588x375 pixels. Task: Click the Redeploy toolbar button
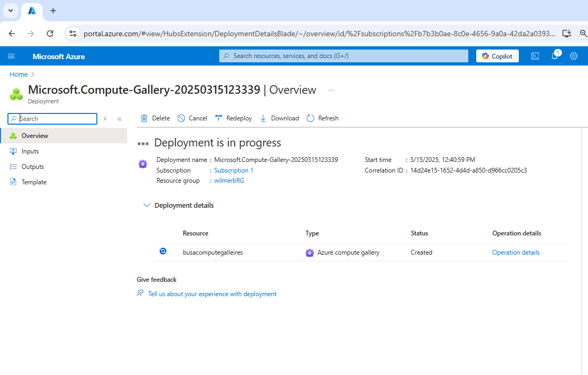point(233,118)
